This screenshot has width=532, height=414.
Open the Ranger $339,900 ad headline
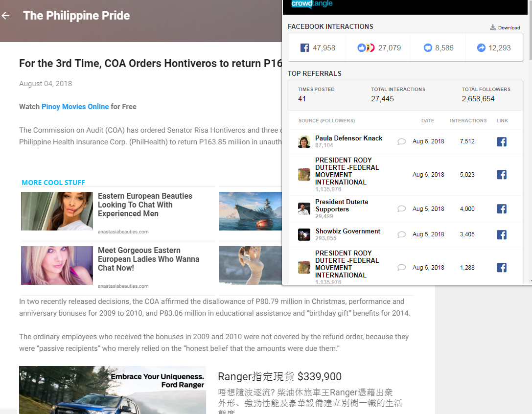click(279, 377)
